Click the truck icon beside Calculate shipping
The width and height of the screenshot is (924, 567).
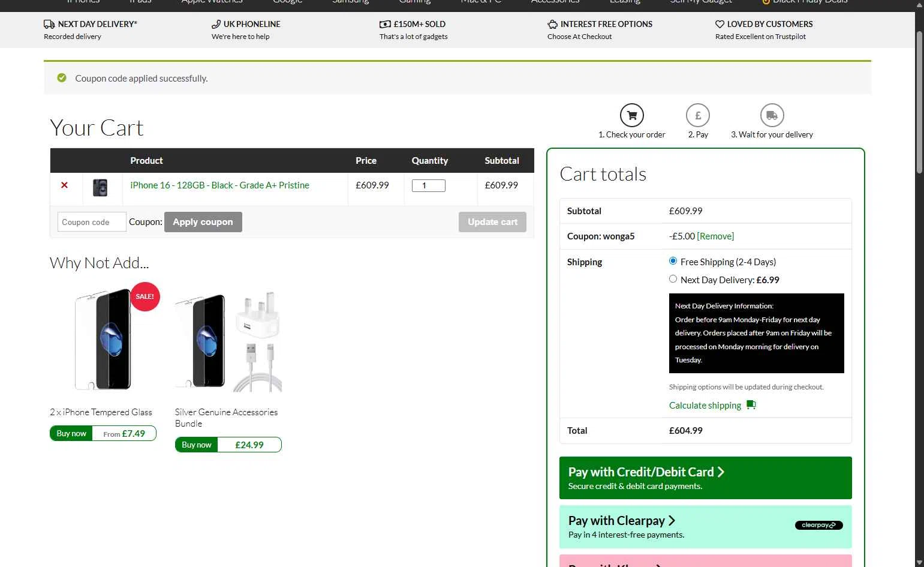tap(751, 405)
